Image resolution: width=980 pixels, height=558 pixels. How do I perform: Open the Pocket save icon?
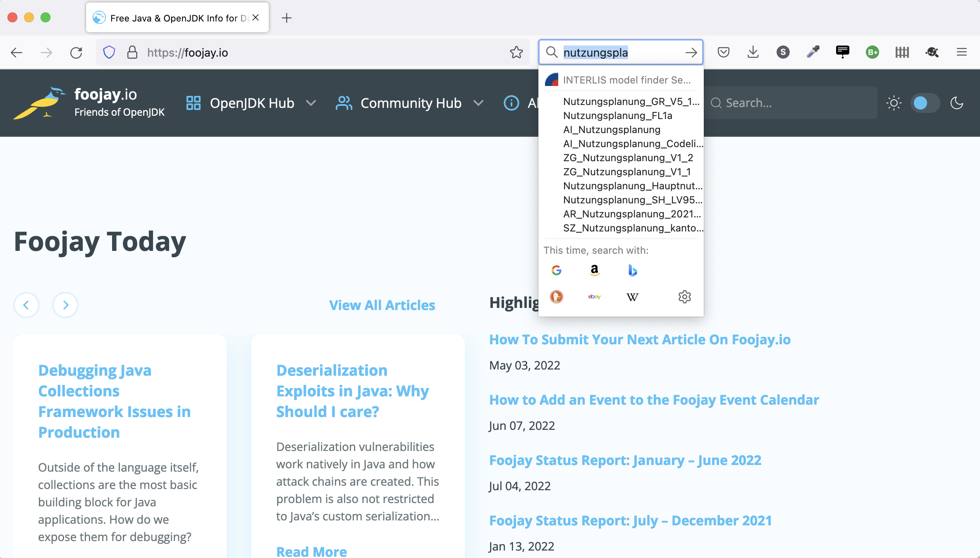[x=723, y=52]
